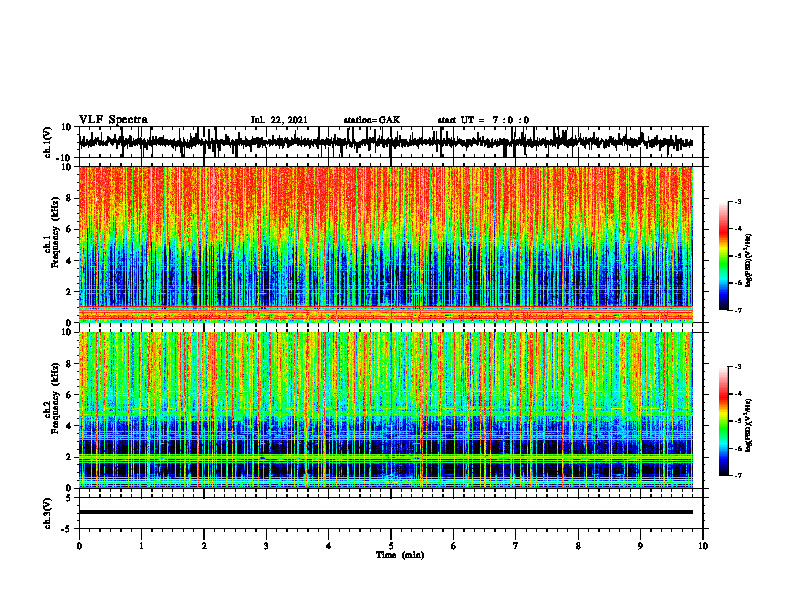Click tick label "0" on the time axis
792x612 pixels.
coord(79,546)
